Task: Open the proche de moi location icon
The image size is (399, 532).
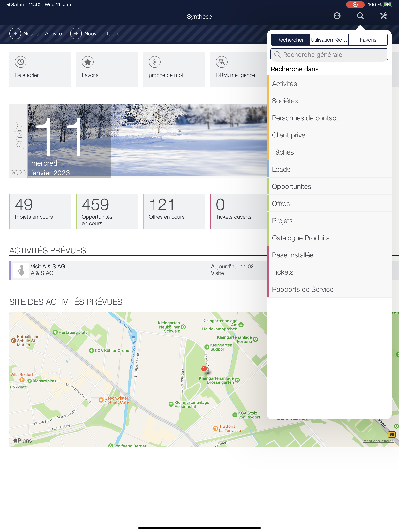Action: 155,62
